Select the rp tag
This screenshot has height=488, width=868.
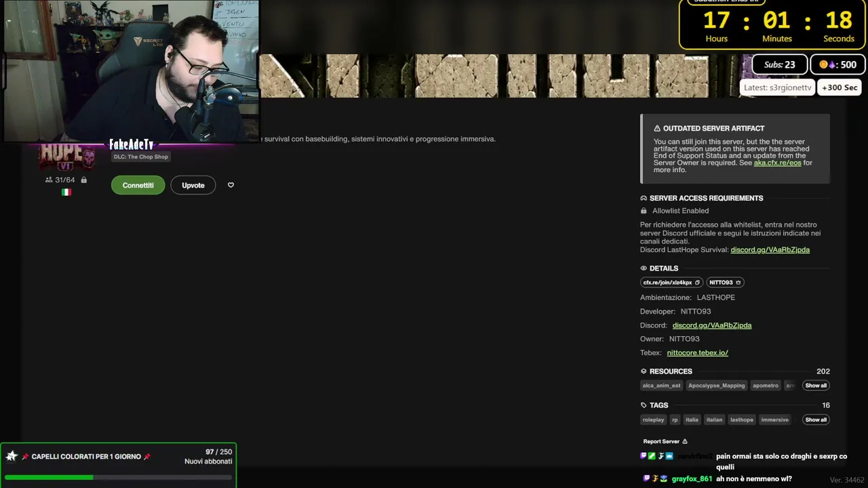tap(675, 420)
